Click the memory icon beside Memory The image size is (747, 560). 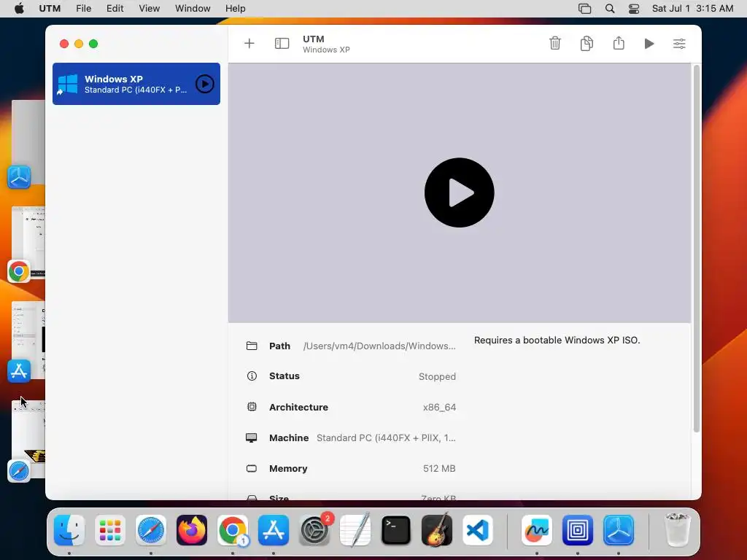(x=252, y=469)
